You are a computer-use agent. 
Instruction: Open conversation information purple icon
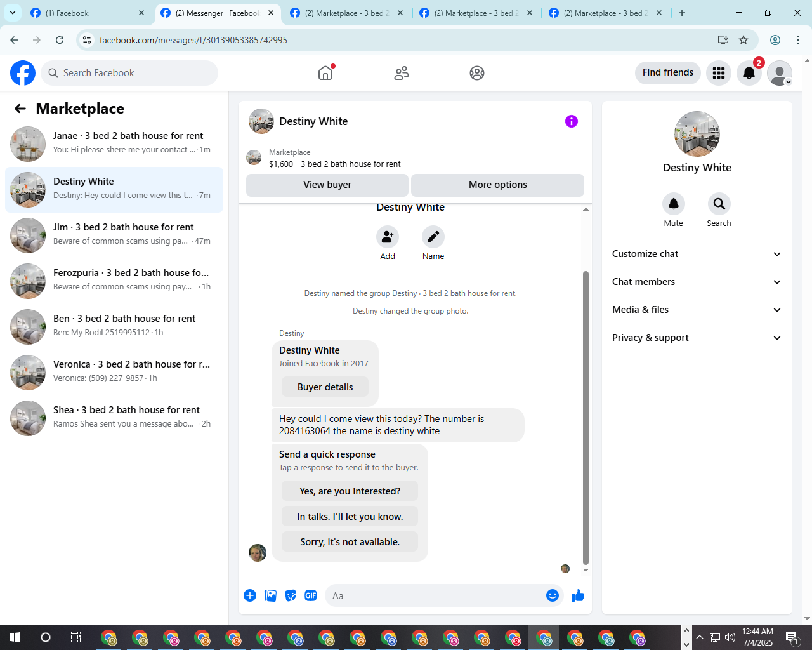point(572,121)
